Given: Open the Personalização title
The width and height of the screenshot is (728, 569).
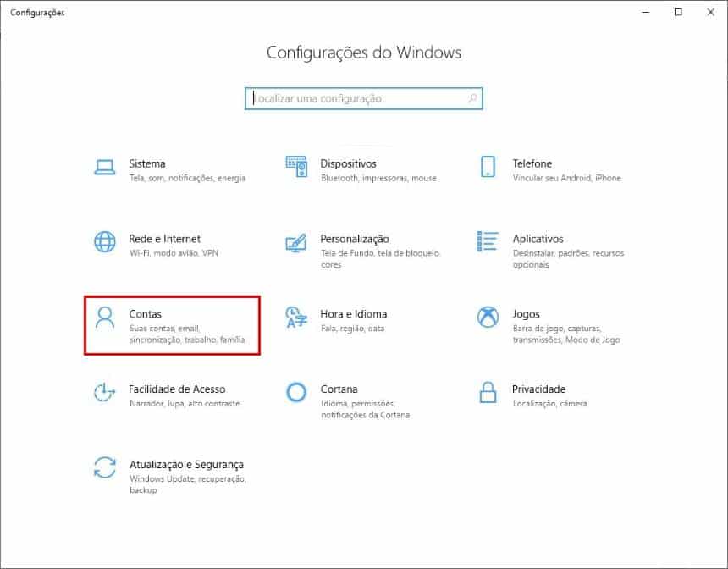Looking at the screenshot, I should point(355,239).
